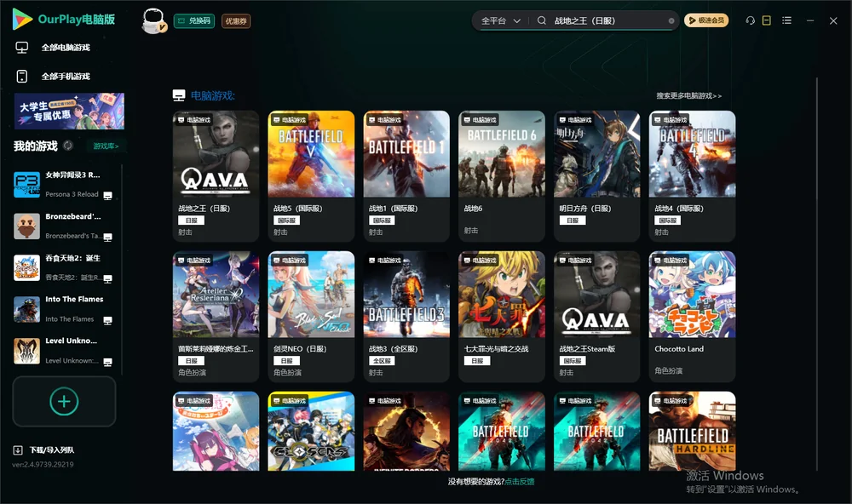Screen dimensions: 852x504
Task: Click the game list vertical scrollbar
Action: tap(817, 274)
